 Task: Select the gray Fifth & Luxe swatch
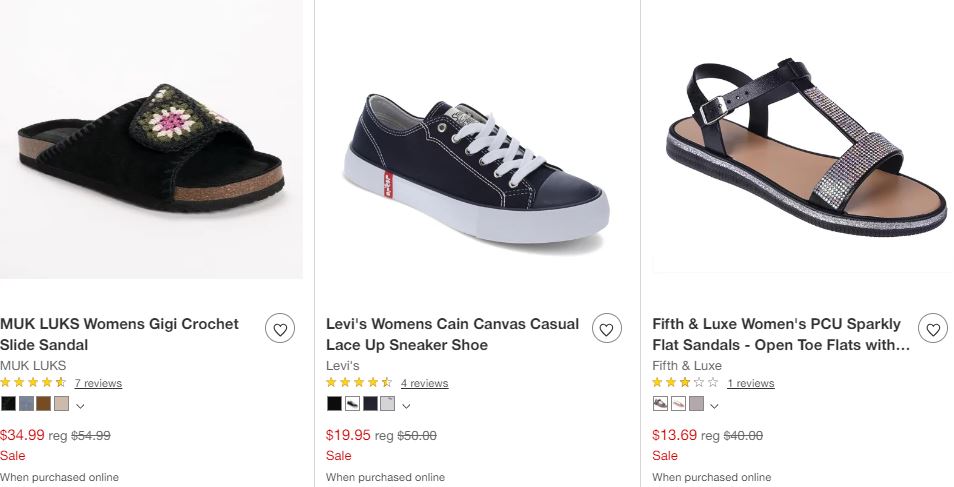[x=696, y=404]
